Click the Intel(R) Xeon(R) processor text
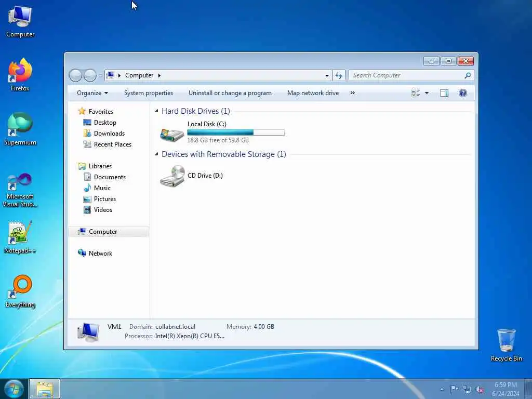Viewport: 532px width, 399px height. [x=190, y=336]
